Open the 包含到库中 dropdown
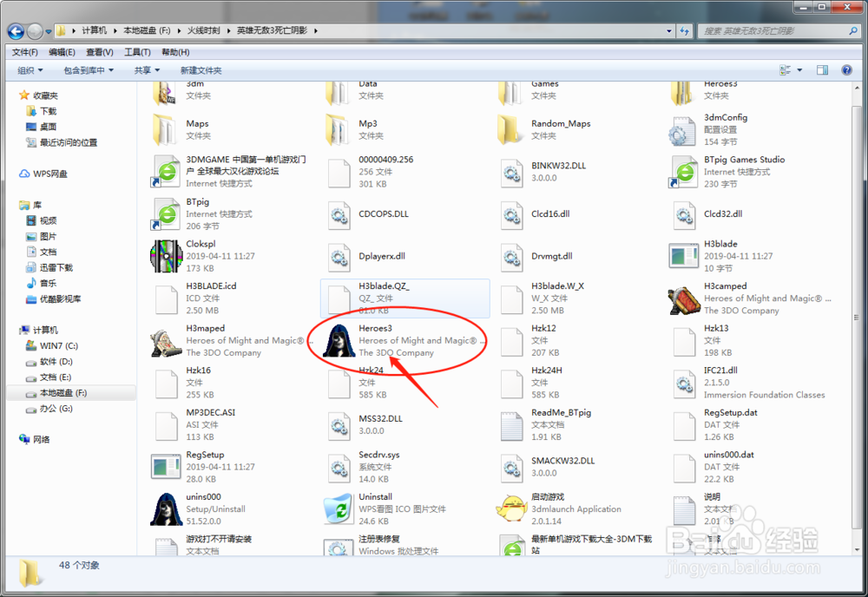The height and width of the screenshot is (597, 868). (89, 70)
